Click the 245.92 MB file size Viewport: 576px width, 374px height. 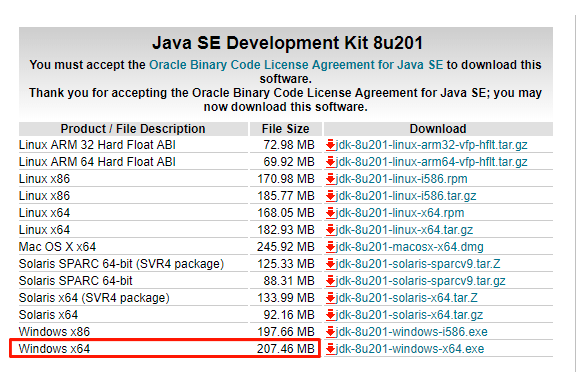(286, 247)
